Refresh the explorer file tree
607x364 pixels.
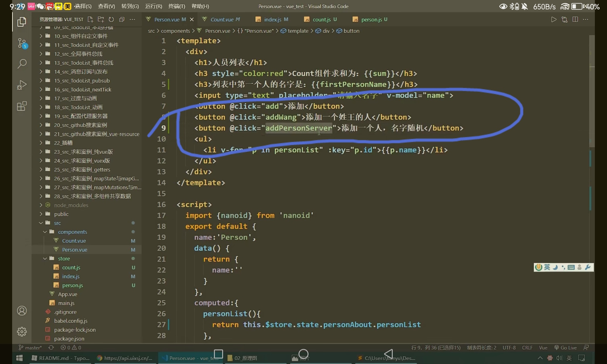click(111, 19)
